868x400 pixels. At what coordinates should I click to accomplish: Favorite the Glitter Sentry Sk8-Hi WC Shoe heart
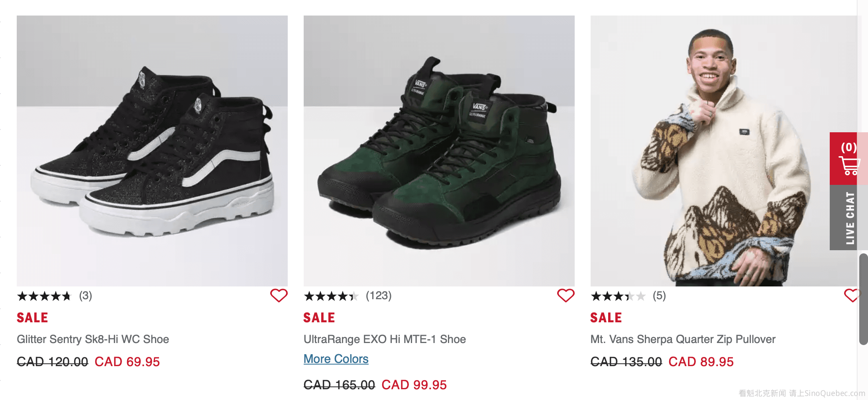click(279, 296)
